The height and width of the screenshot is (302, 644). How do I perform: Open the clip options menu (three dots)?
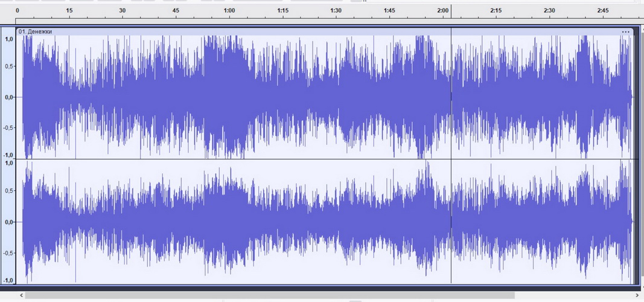pos(625,31)
